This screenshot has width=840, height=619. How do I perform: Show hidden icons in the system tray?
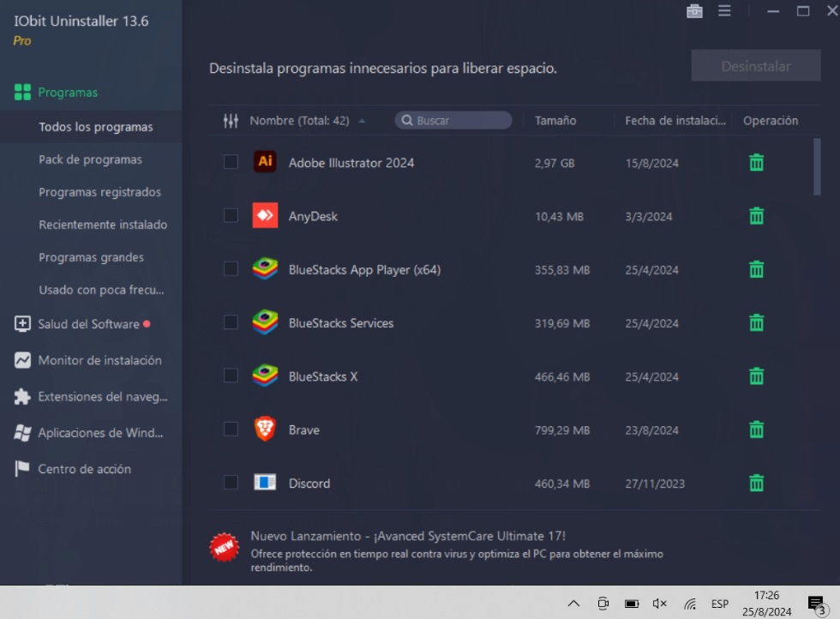pos(573,604)
